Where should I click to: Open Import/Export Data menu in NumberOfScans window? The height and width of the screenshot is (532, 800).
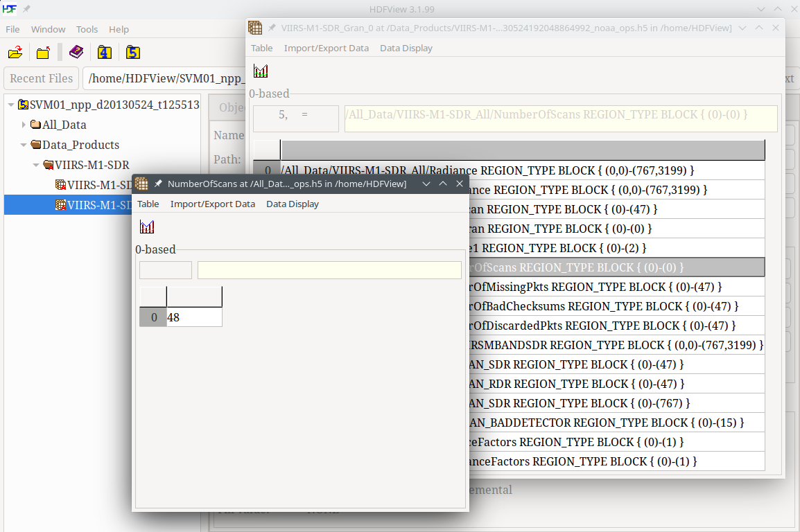coord(212,204)
